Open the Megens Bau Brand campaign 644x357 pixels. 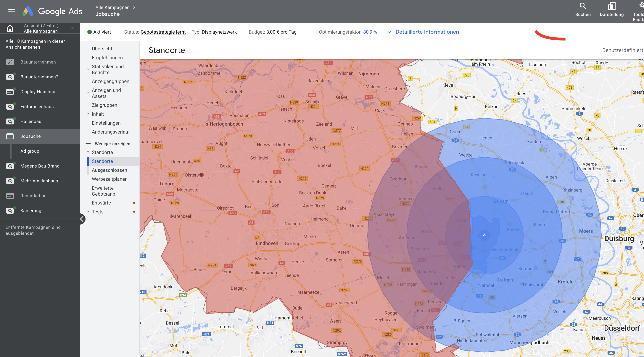tap(40, 166)
